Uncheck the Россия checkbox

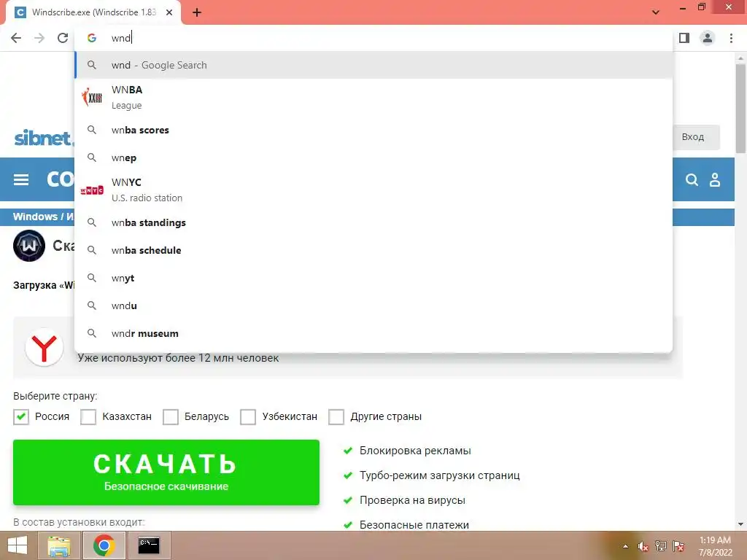(21, 416)
